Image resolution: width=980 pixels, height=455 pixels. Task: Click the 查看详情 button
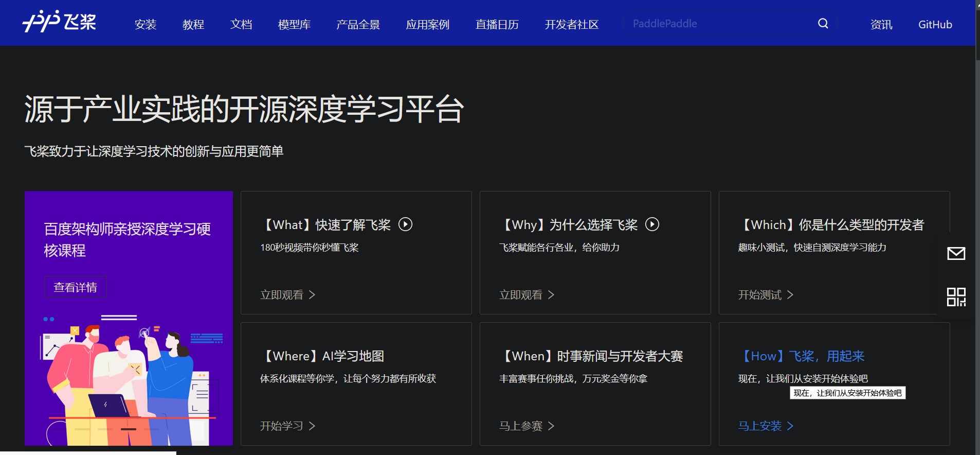pos(75,287)
